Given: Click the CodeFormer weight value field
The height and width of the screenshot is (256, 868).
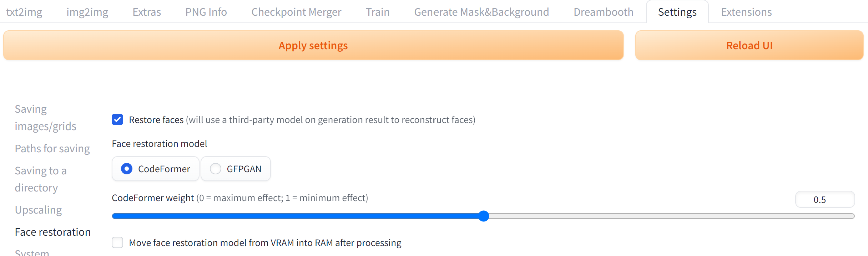Looking at the screenshot, I should [x=824, y=200].
